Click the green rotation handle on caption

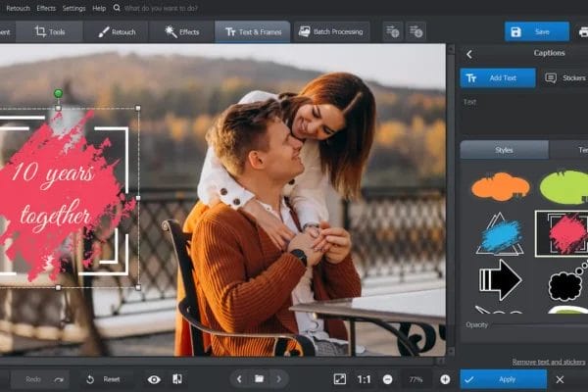(58, 94)
